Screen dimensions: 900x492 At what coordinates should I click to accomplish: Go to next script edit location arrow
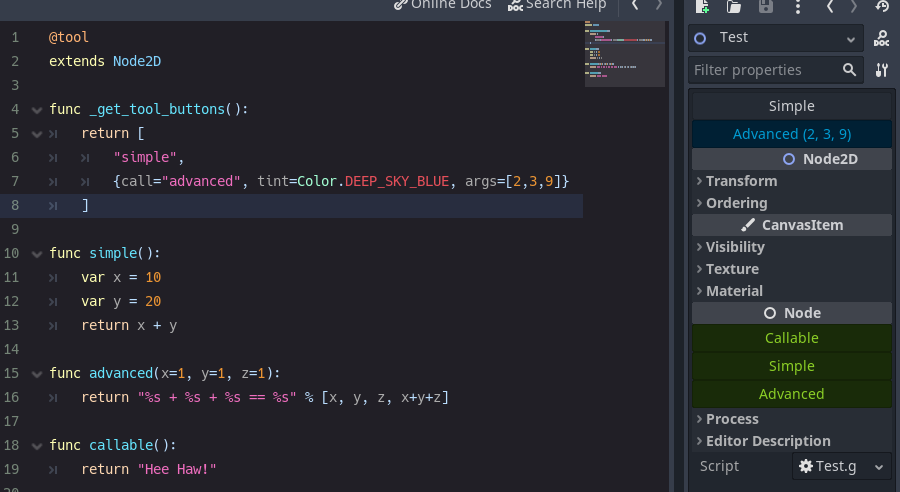point(659,5)
